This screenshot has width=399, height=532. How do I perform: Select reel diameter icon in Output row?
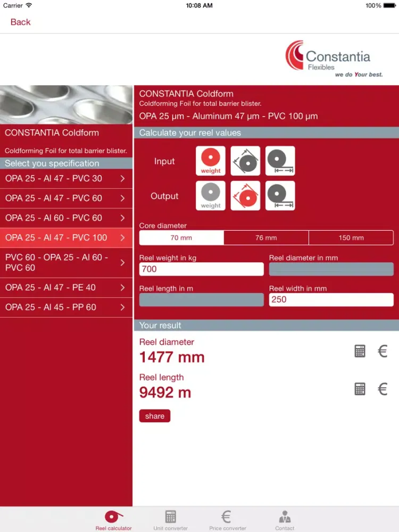coord(245,195)
